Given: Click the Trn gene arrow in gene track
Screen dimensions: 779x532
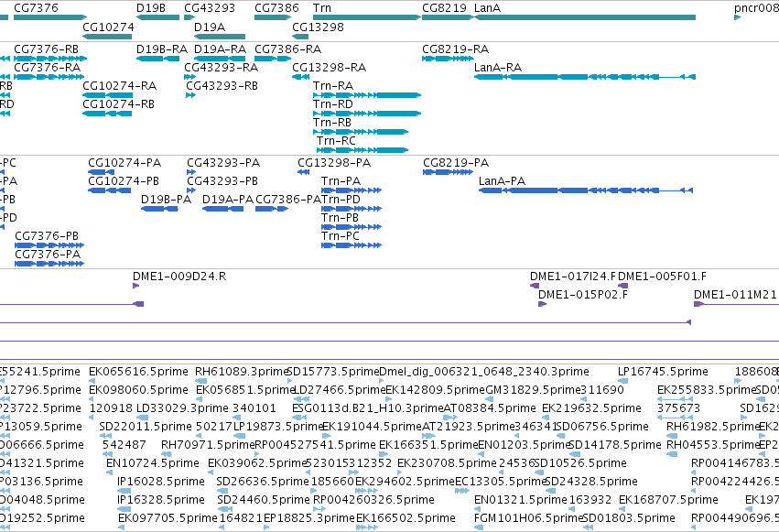Looking at the screenshot, I should click(367, 17).
